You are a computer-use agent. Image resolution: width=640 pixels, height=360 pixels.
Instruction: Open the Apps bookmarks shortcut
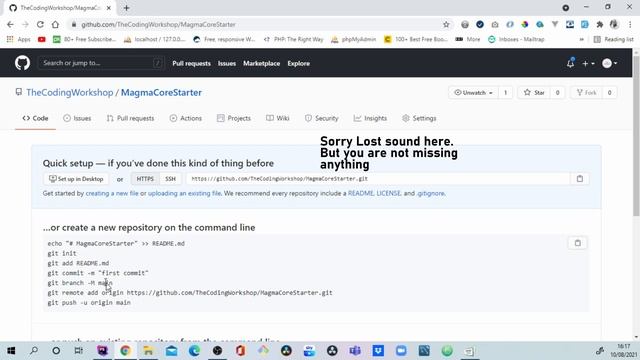click(x=19, y=39)
